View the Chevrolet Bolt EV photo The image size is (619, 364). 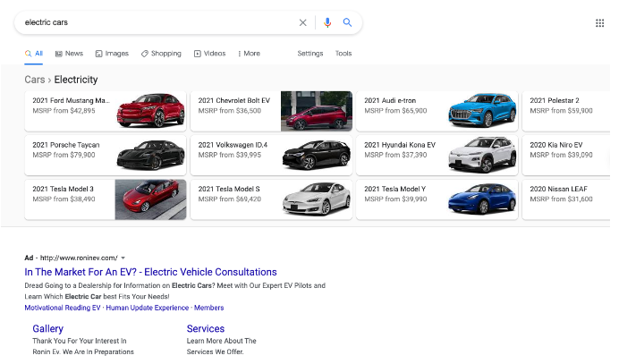pos(317,111)
